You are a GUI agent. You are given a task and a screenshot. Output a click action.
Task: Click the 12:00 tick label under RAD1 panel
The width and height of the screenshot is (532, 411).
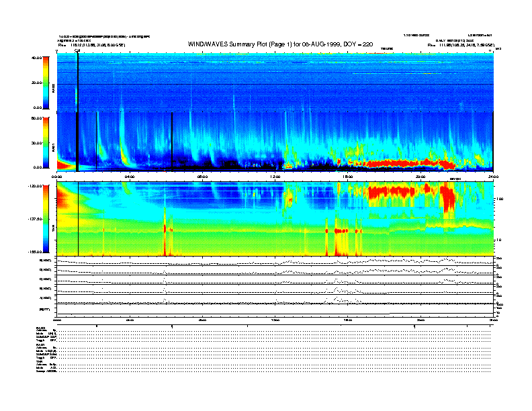click(275, 177)
